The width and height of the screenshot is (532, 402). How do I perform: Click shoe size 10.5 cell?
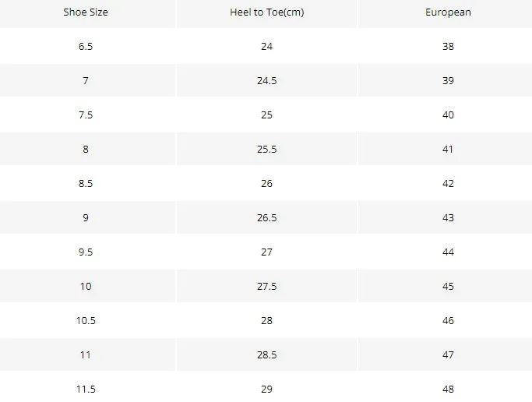tap(87, 320)
